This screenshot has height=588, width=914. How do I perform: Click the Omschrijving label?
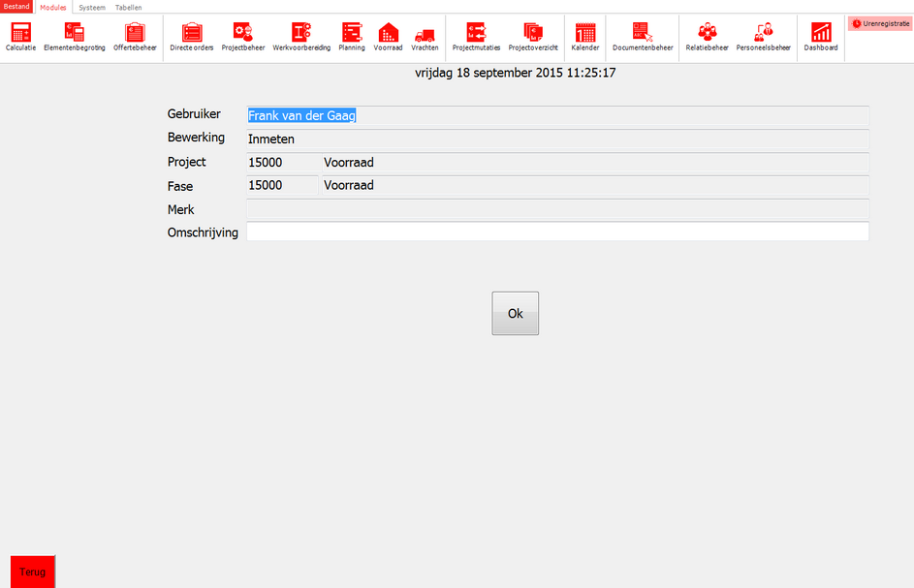click(203, 232)
